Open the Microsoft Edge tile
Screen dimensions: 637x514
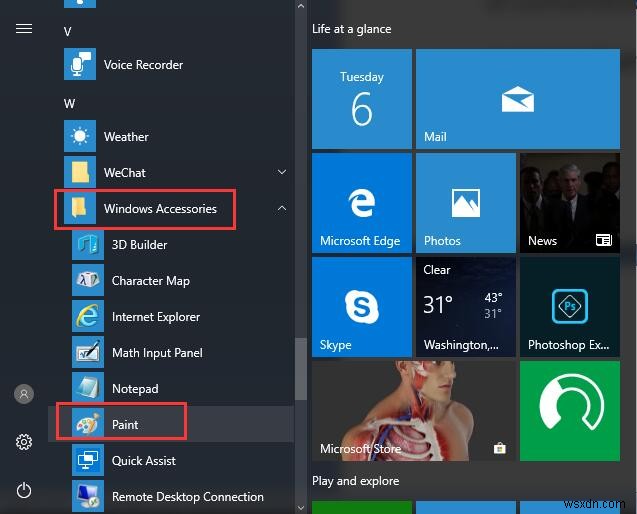pos(362,203)
